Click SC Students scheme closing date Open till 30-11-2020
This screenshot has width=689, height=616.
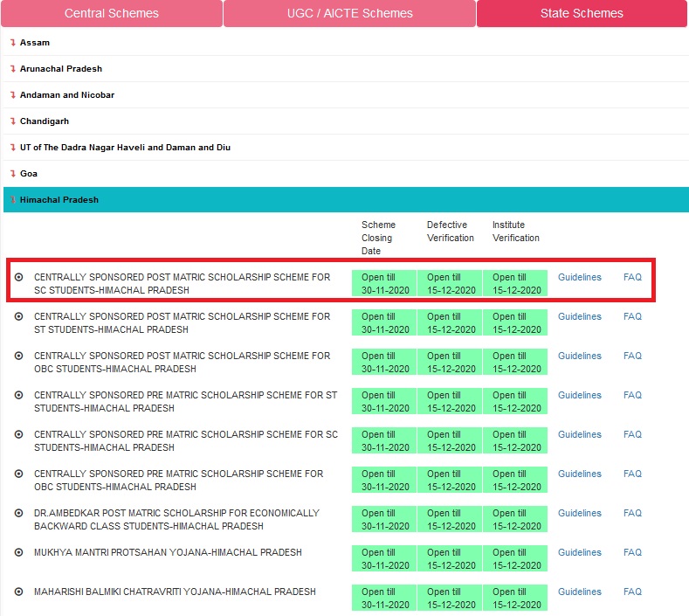point(384,284)
